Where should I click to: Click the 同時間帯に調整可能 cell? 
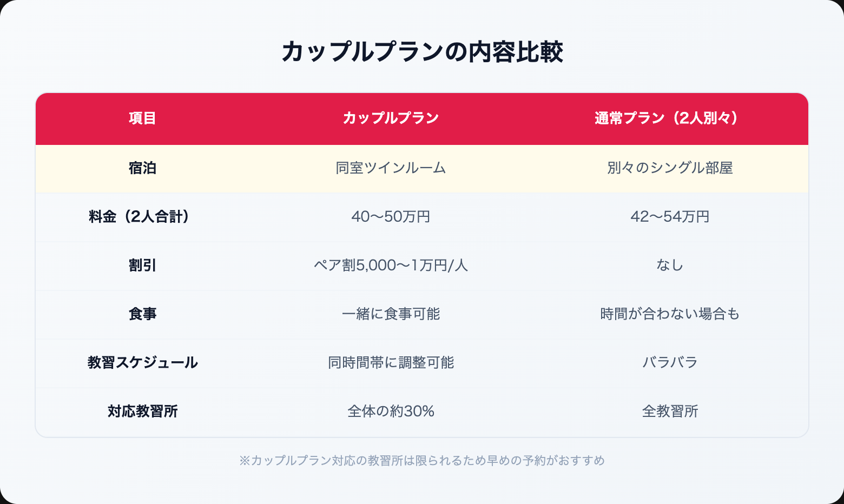pos(391,363)
